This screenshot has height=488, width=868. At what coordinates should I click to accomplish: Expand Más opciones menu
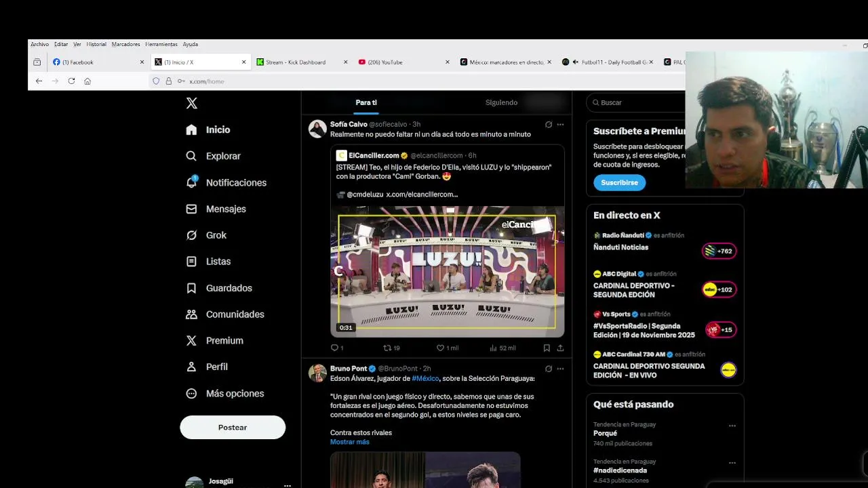click(x=224, y=393)
